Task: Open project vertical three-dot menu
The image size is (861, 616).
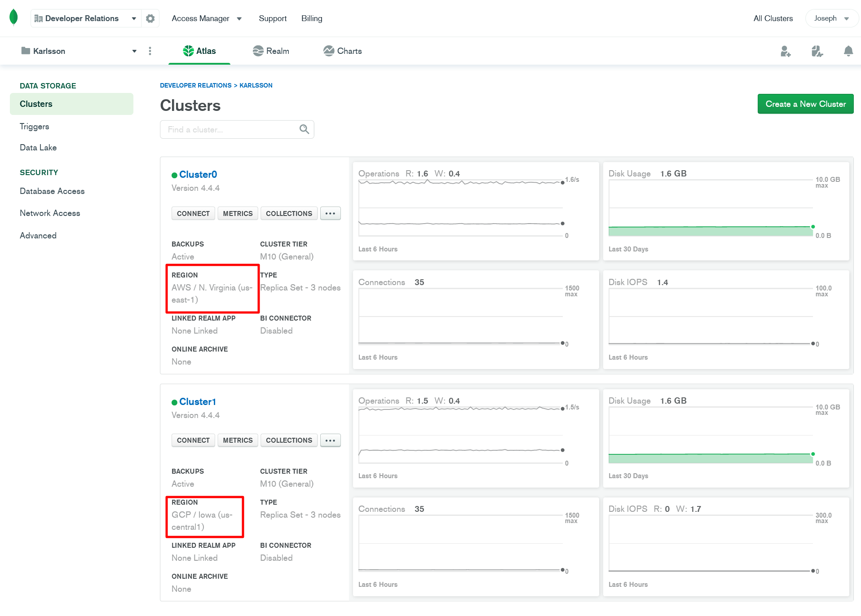Action: click(150, 51)
